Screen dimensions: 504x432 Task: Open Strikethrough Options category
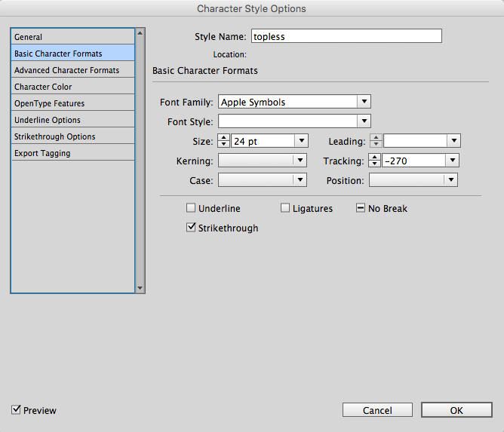click(72, 136)
